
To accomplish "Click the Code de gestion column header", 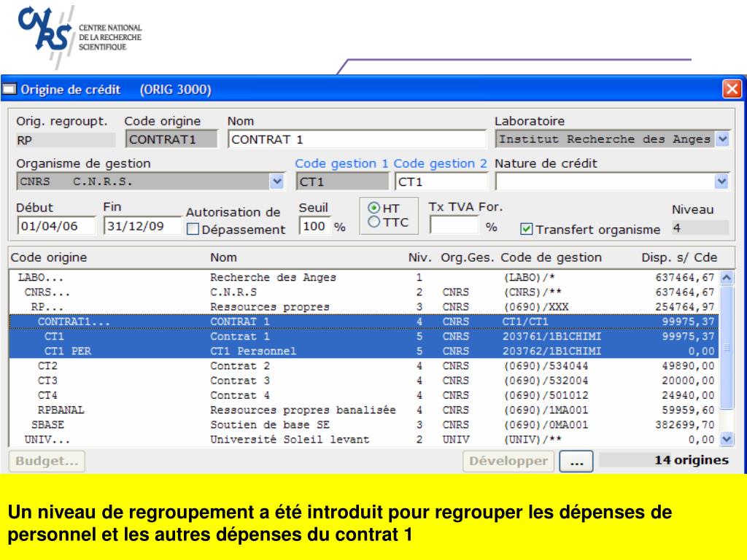I will pyautogui.click(x=551, y=257).
